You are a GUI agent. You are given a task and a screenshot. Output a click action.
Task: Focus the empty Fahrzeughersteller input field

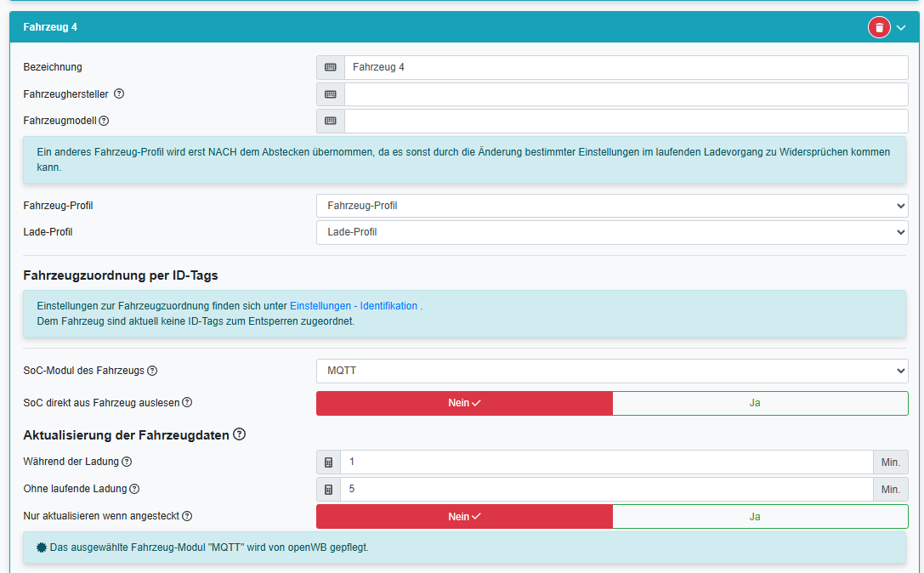point(626,94)
